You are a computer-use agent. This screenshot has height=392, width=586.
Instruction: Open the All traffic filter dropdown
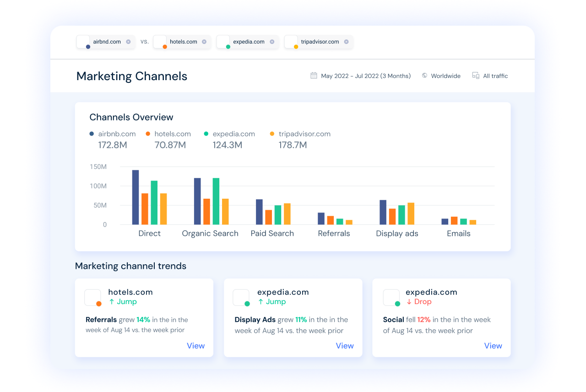495,76
